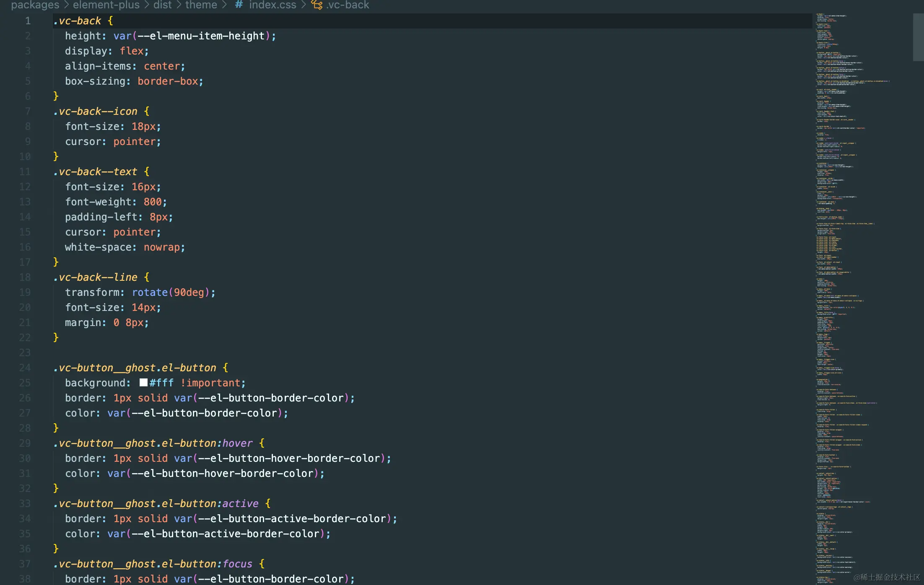Click the closing brace on line 22
Image resolution: width=924 pixels, height=585 pixels.
point(56,338)
